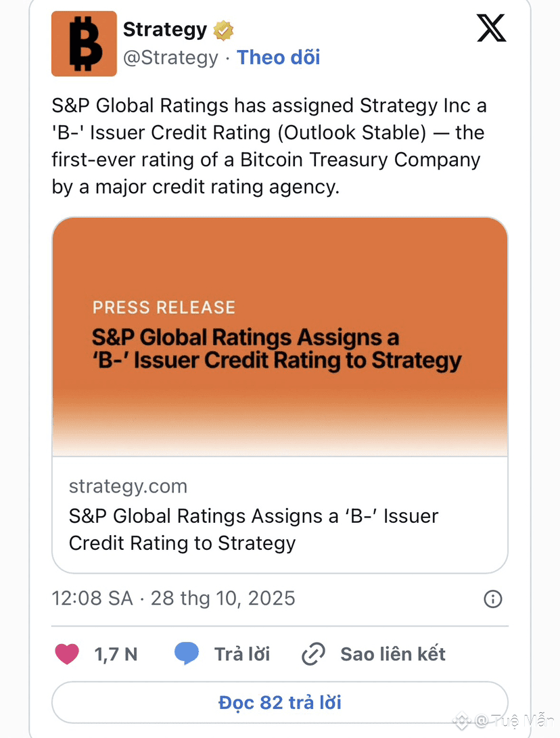
Task: Click the chain link copy icon
Action: pos(313,654)
